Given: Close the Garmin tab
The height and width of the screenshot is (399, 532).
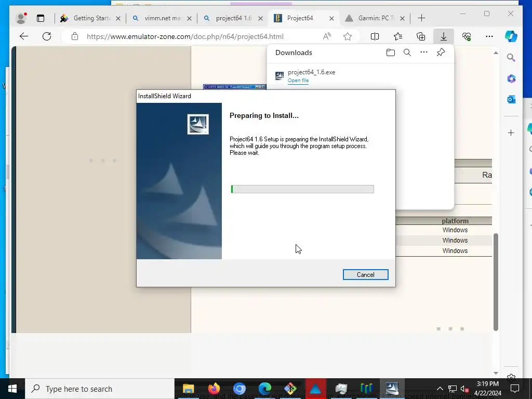Looking at the screenshot, I should click(x=402, y=18).
